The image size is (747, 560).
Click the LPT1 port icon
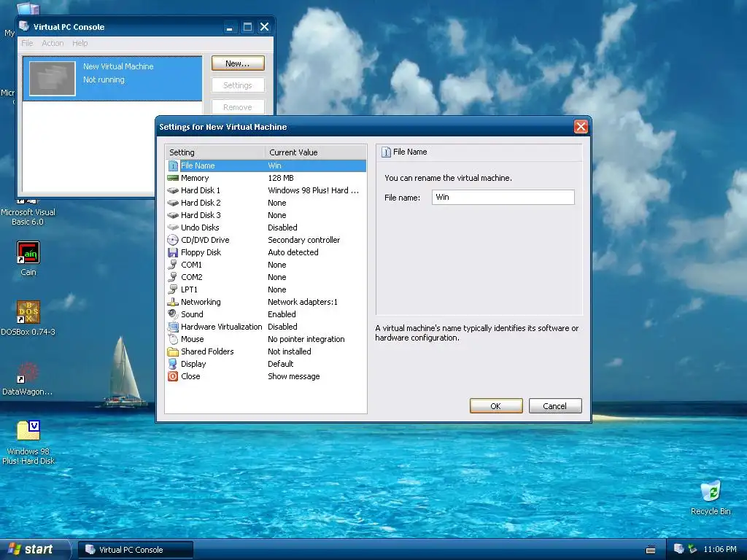[173, 289]
